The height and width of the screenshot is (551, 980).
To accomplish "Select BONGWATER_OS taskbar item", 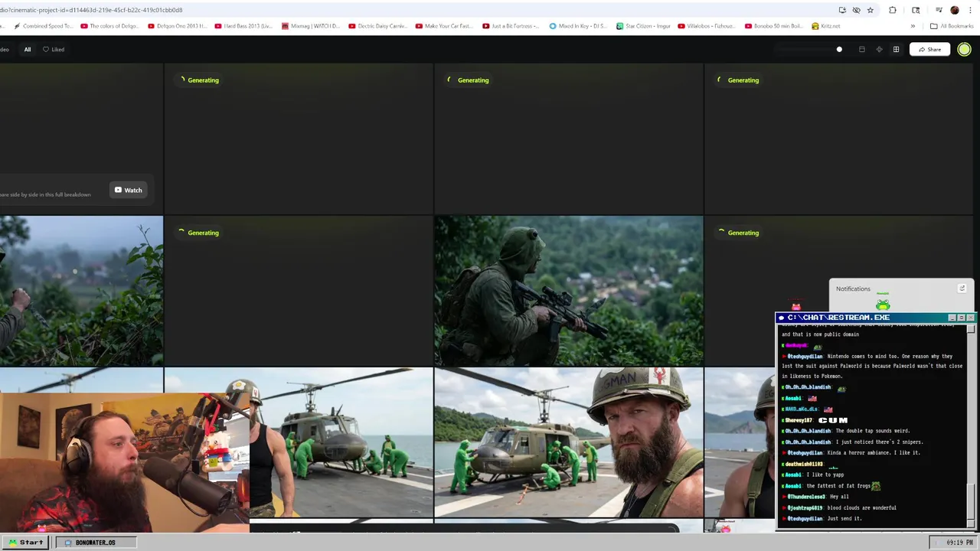I will (96, 542).
